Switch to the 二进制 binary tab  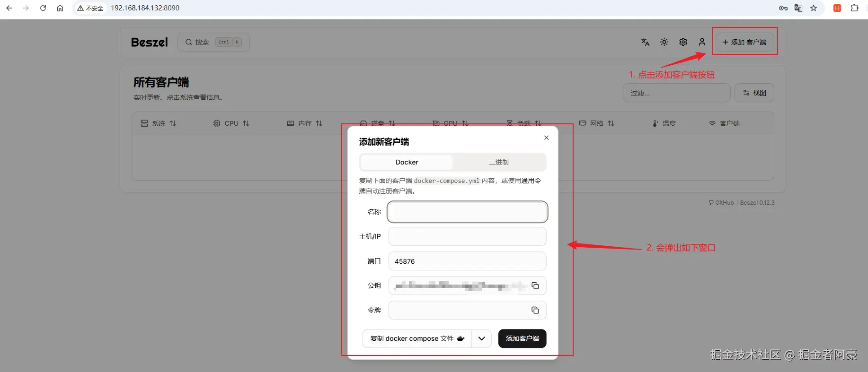click(x=499, y=162)
